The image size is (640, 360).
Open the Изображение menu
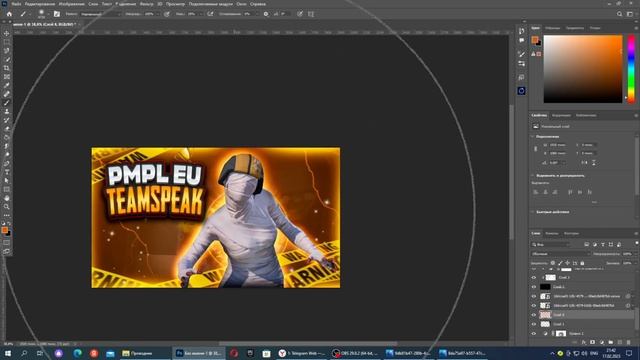coord(71,4)
